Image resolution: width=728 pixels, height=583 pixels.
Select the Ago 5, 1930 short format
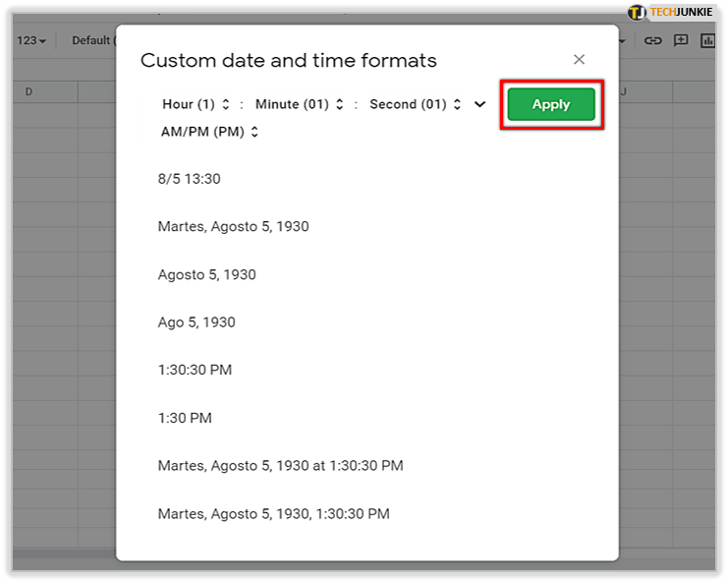(x=196, y=321)
